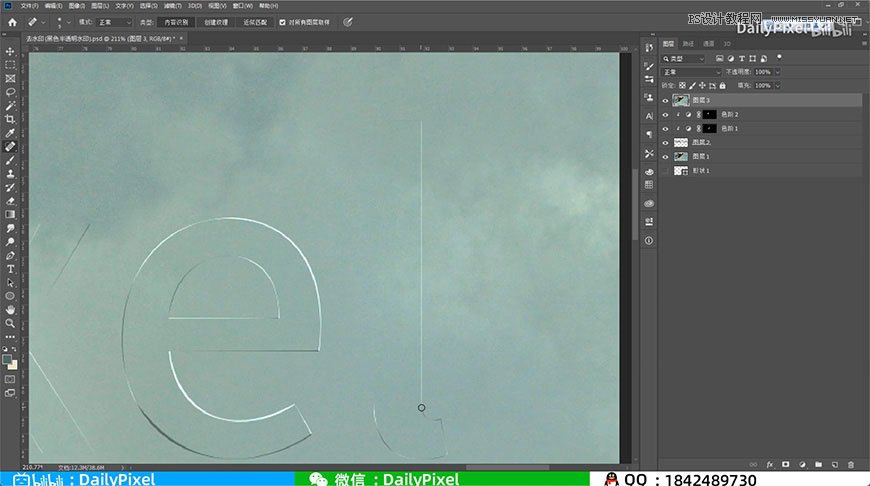This screenshot has height=486, width=870.
Task: Click the Create new group folder icon
Action: tap(818, 464)
